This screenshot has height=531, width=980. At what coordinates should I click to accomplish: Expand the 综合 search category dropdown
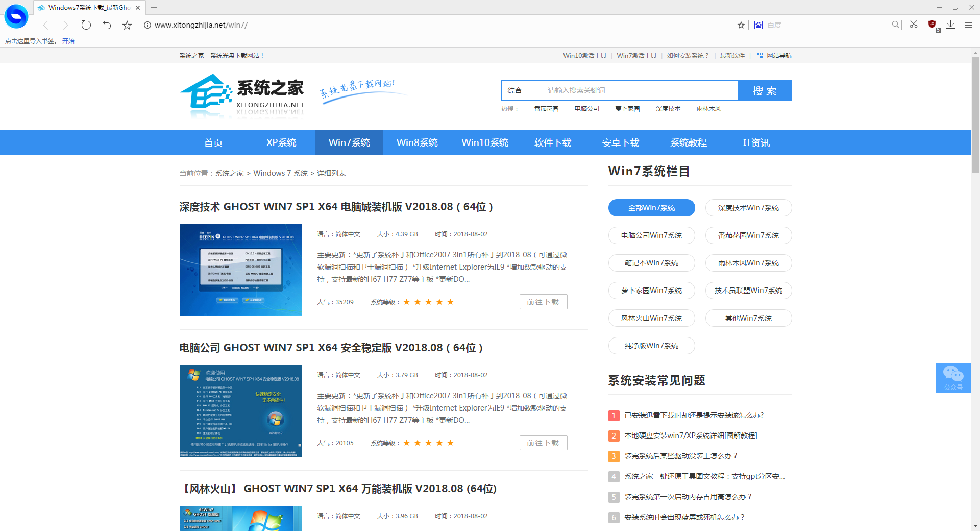522,90
